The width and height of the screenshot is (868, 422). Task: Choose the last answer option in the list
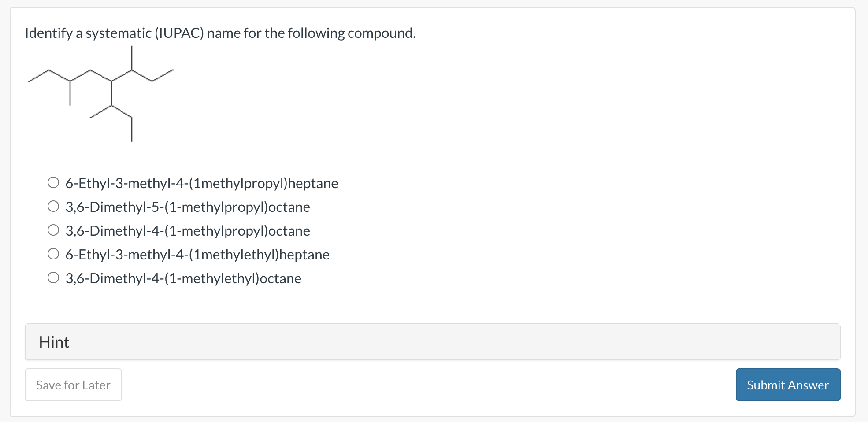(x=183, y=278)
